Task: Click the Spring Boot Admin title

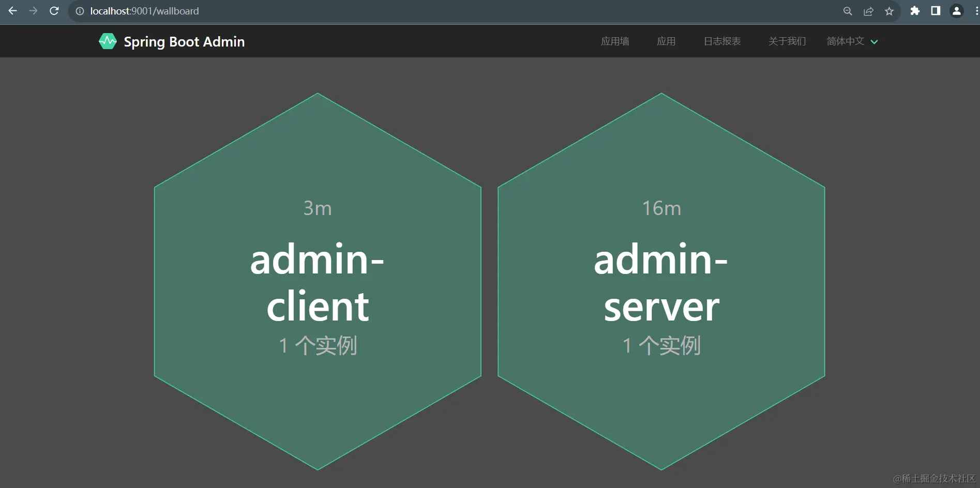Action: 184,42
